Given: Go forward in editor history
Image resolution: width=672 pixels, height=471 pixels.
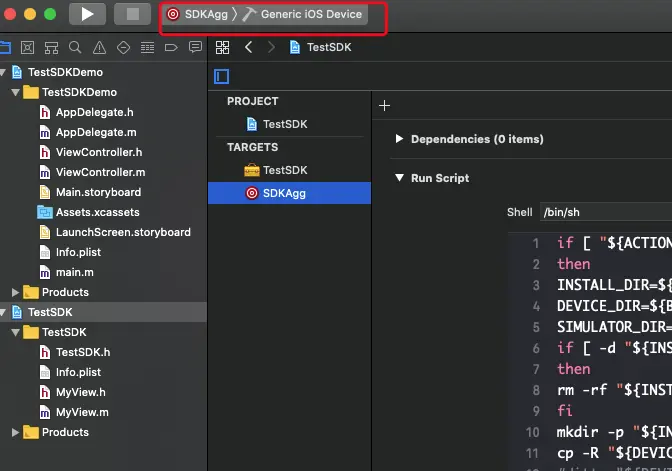Looking at the screenshot, I should click(271, 47).
